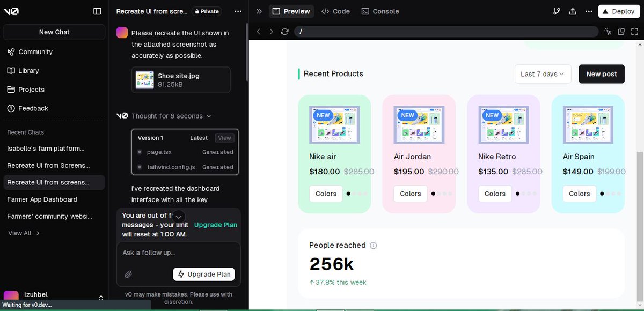Screen dimensions: 644x311
Task: Click the info icon beside People reached
Action: click(374, 246)
